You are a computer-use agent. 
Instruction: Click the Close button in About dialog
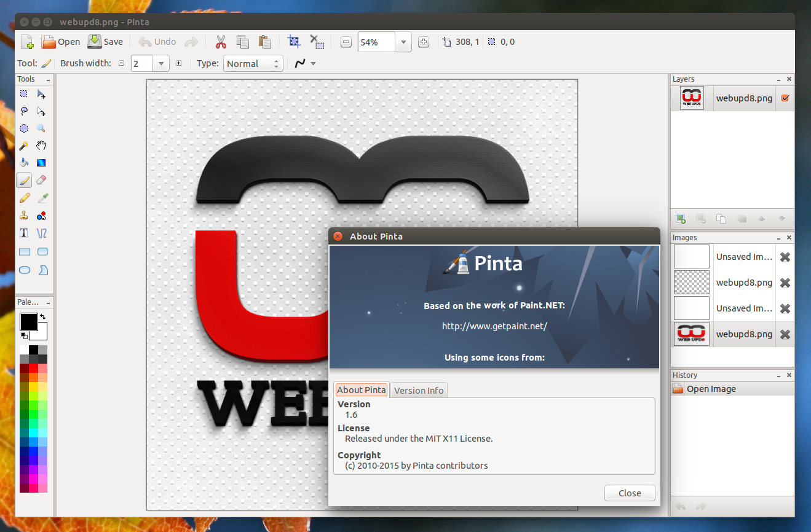[x=630, y=493]
